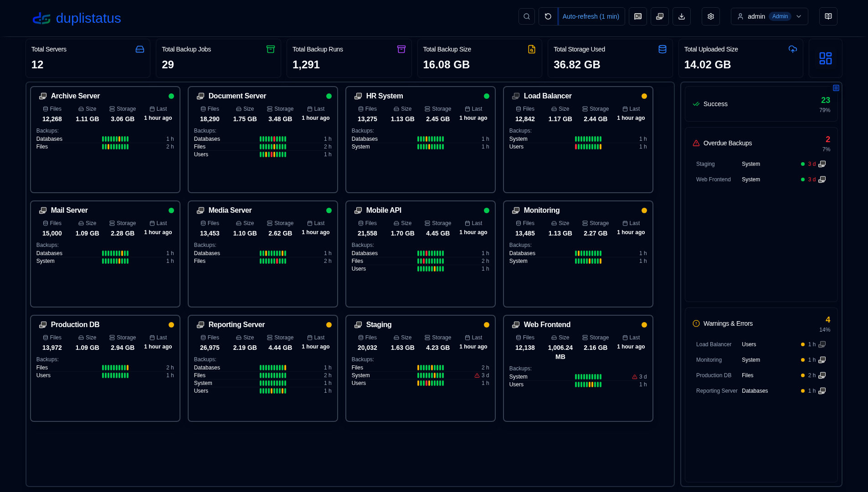Click Total Backup Jobs archive icon
Viewport: 868px width, 492px height.
[271, 49]
